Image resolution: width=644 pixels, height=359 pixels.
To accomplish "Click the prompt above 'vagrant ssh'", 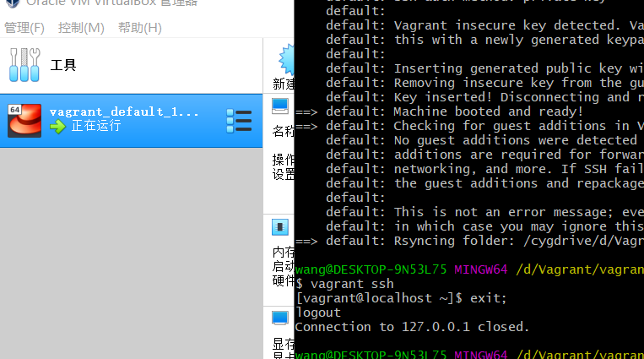I will pyautogui.click(x=469, y=269).
